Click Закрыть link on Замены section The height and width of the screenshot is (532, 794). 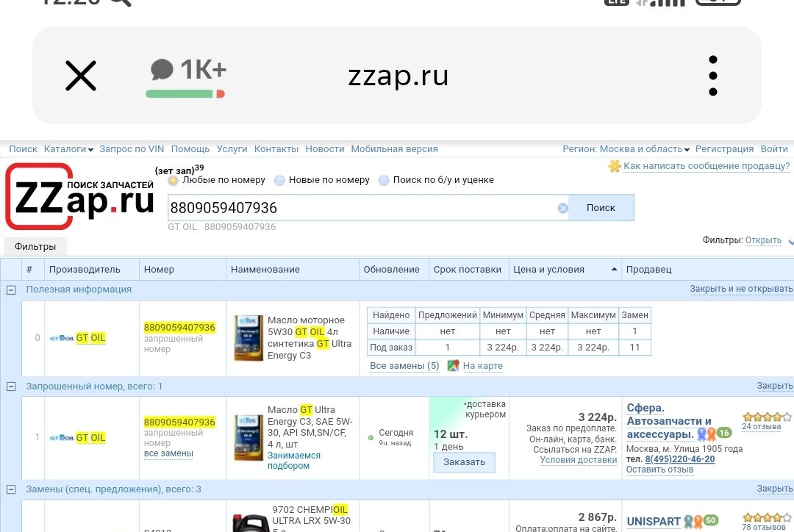[x=775, y=489]
